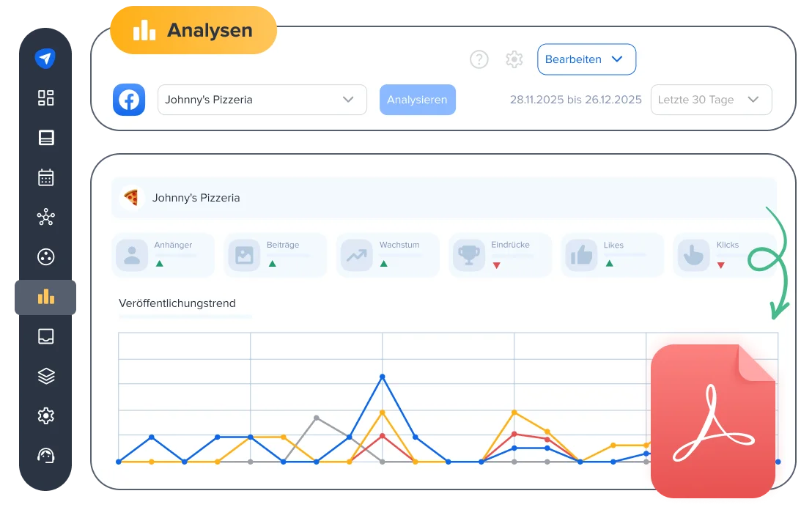Click the blue peak point on the chart
Screen dimensions: 812x510
click(x=382, y=377)
